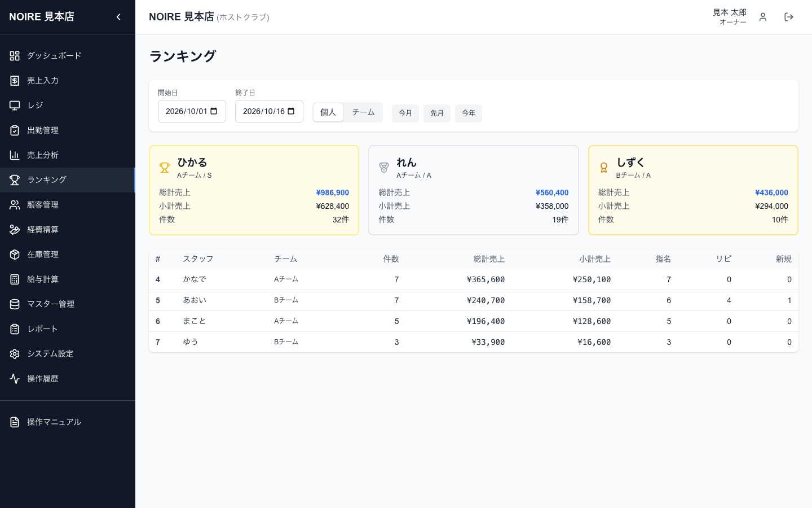
Task: Click the れん second-place ranking card
Action: (x=474, y=190)
